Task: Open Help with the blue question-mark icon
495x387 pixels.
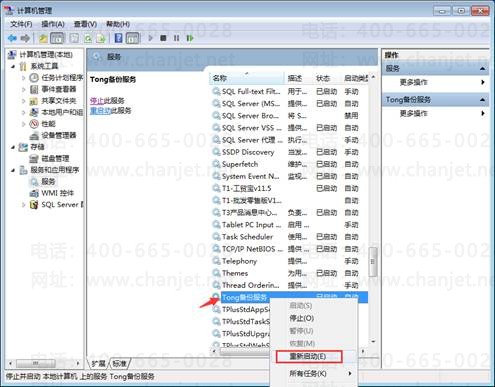Action: [x=118, y=38]
